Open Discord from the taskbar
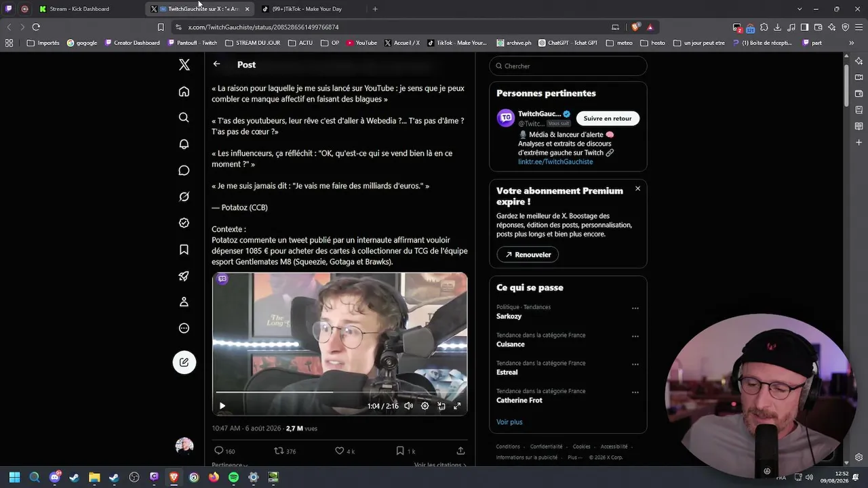Image resolution: width=868 pixels, height=488 pixels. click(55, 477)
